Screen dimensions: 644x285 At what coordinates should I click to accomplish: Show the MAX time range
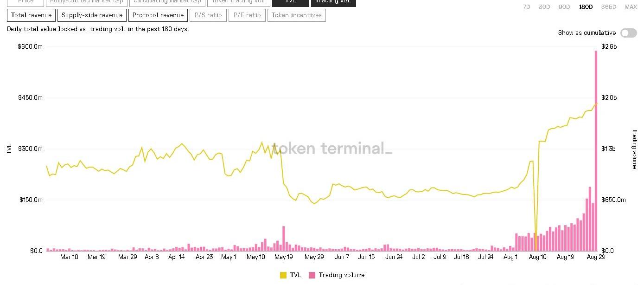tap(631, 7)
